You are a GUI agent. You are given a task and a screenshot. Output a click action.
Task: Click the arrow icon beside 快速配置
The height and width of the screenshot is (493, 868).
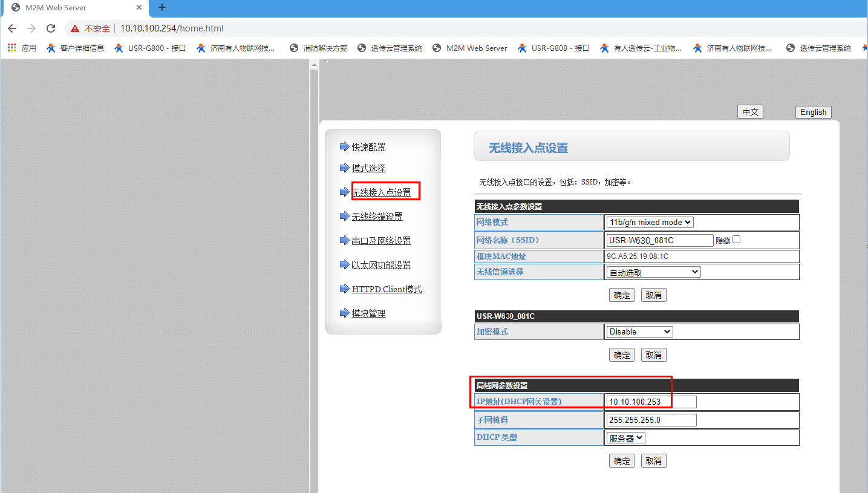(345, 146)
